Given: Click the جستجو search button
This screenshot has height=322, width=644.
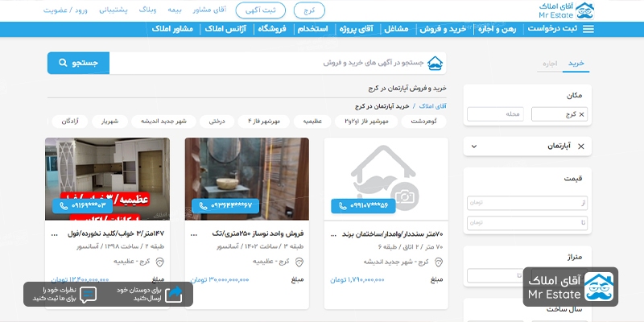Looking at the screenshot, I should point(78,63).
